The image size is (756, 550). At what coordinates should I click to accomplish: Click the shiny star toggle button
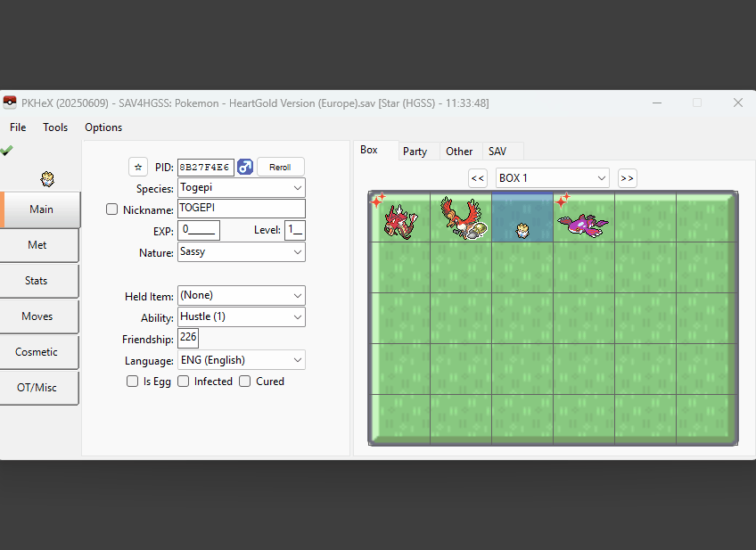[x=138, y=168]
